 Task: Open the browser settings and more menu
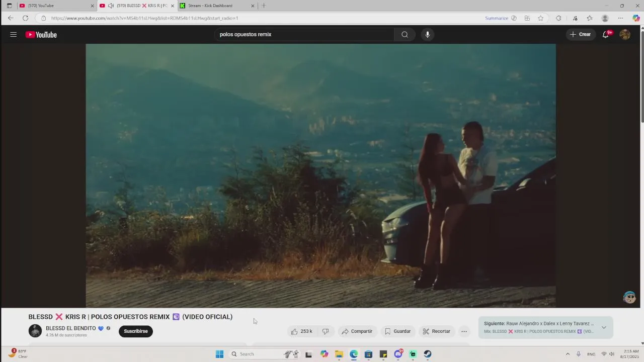[x=620, y=18]
